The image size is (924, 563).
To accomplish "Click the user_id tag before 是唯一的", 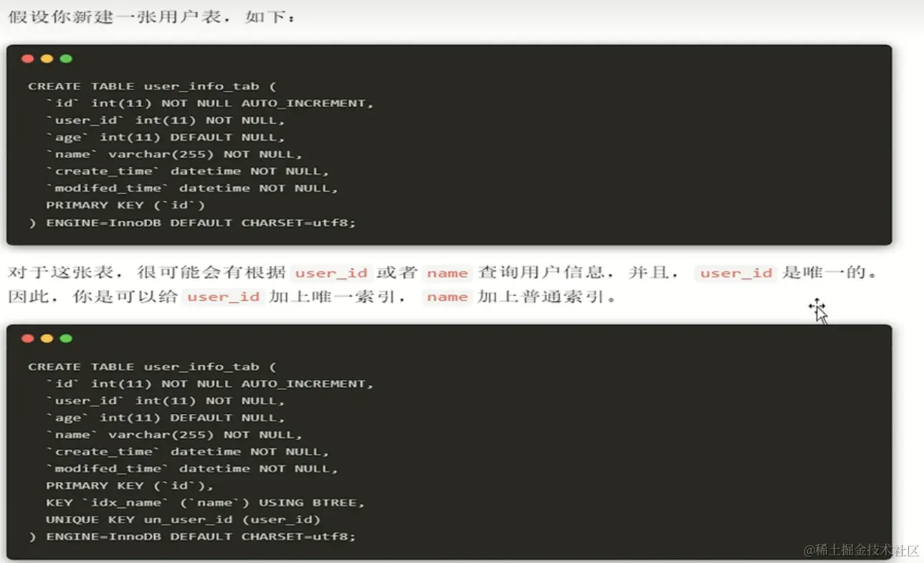I will tap(736, 273).
